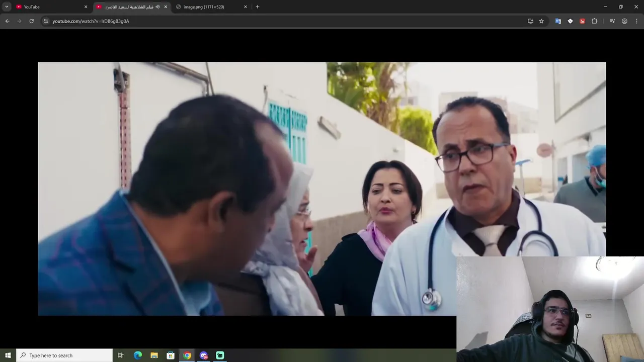
Task: Close the Arabic-titled video tab
Action: tap(166, 7)
